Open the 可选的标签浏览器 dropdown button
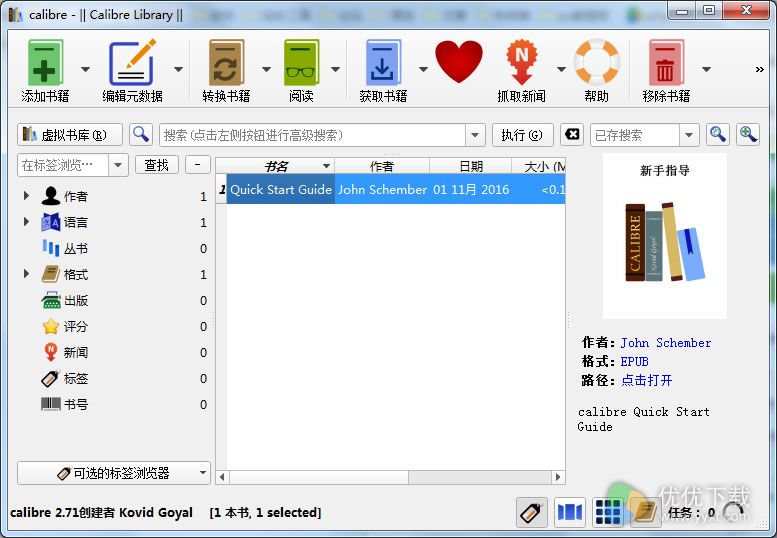The image size is (777, 538). (x=114, y=473)
